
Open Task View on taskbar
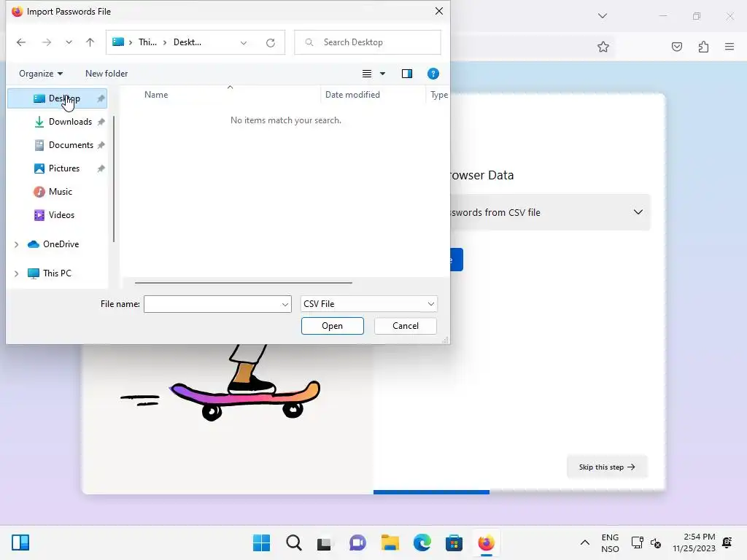[325, 543]
